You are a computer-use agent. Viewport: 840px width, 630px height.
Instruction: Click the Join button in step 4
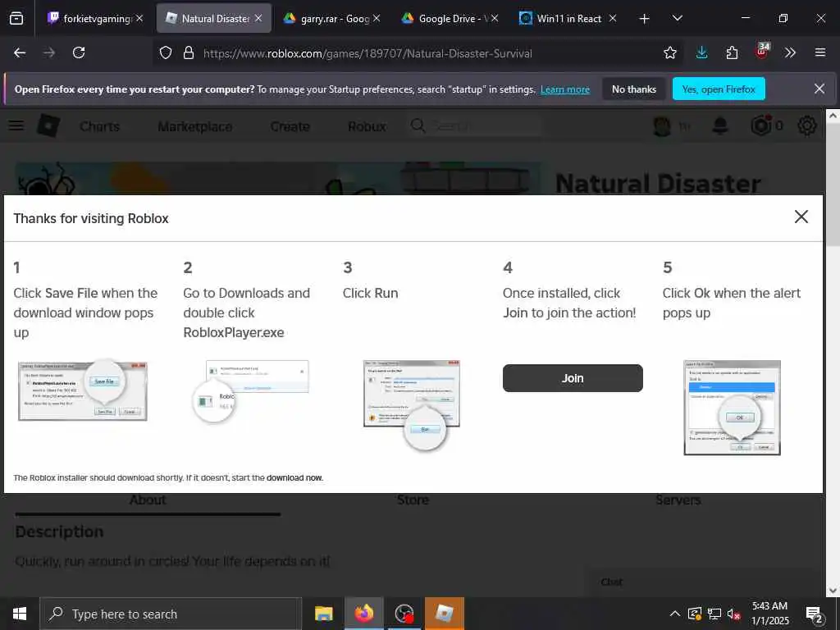pyautogui.click(x=573, y=378)
